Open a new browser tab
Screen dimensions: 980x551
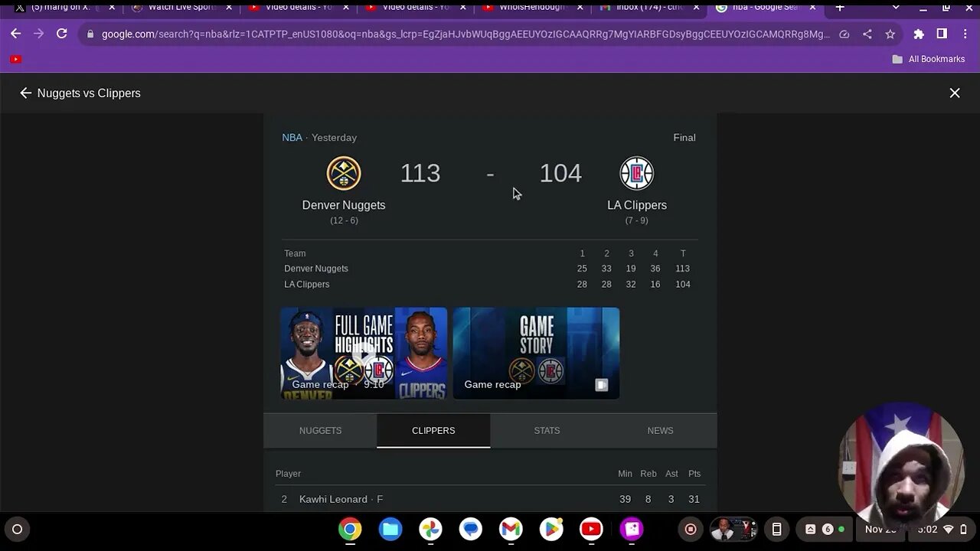pos(840,7)
